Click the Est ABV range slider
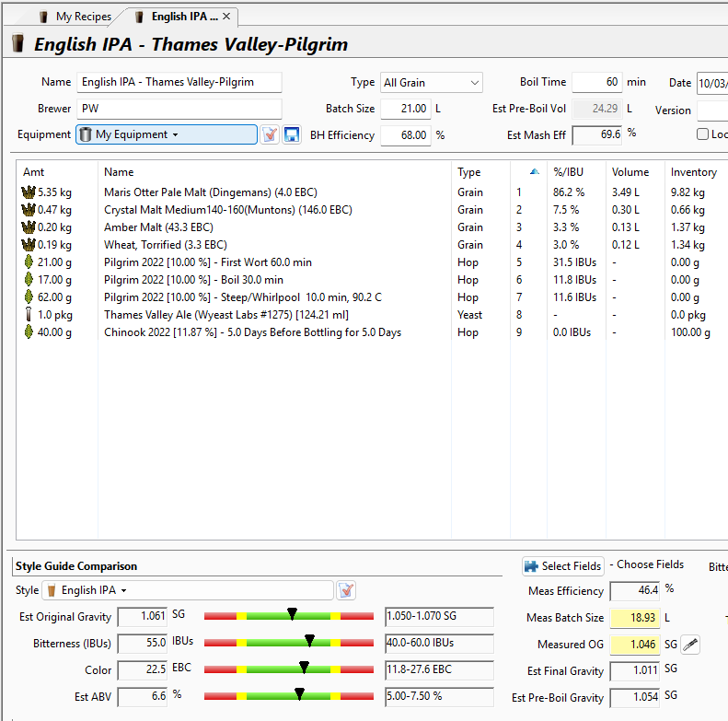The height and width of the screenshot is (721, 728). [x=289, y=696]
